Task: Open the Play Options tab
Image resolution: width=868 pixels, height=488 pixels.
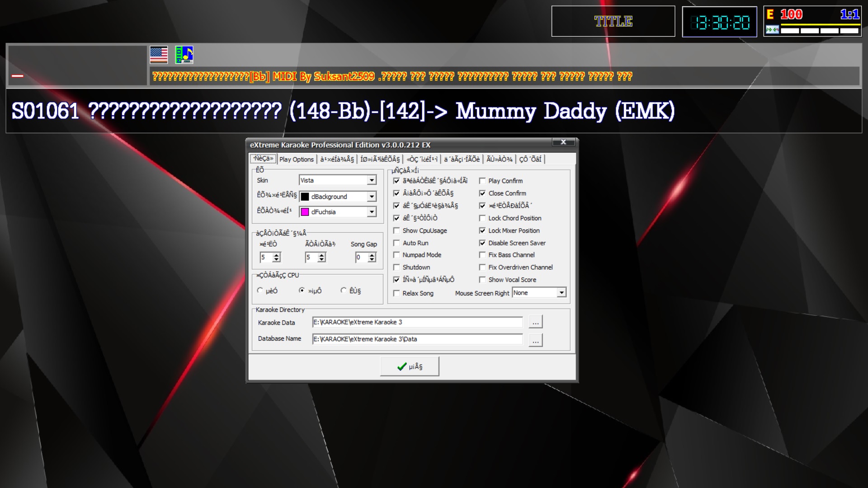Action: click(296, 159)
